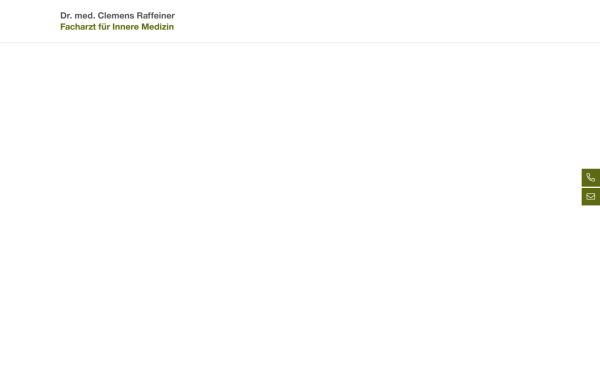Viewport: 600px width, 375px height.
Task: Open the email envelope icon
Action: pyautogui.click(x=591, y=197)
